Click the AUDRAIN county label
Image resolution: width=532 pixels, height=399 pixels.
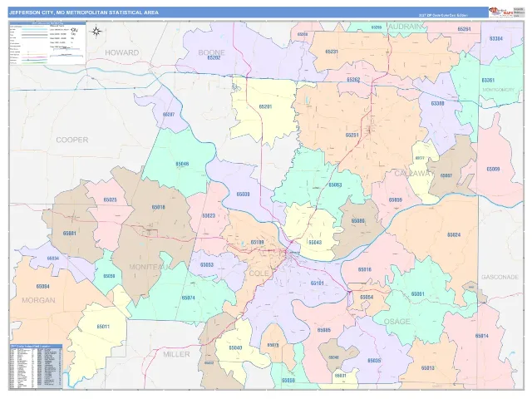(x=406, y=27)
